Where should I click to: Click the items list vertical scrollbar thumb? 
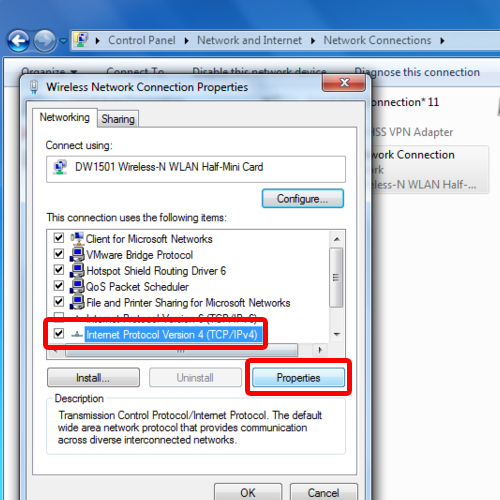tap(336, 277)
